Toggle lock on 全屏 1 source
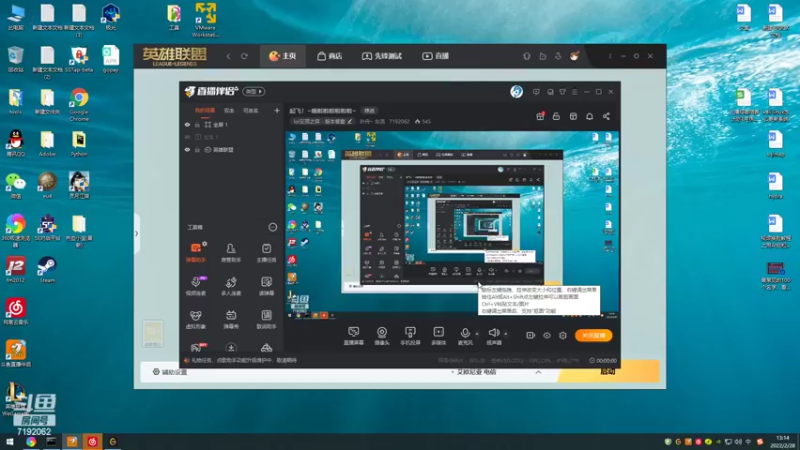The width and height of the screenshot is (800, 450). (197, 124)
